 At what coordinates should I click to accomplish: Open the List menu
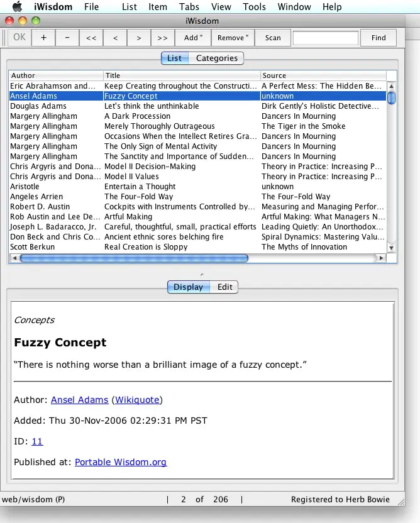click(129, 7)
